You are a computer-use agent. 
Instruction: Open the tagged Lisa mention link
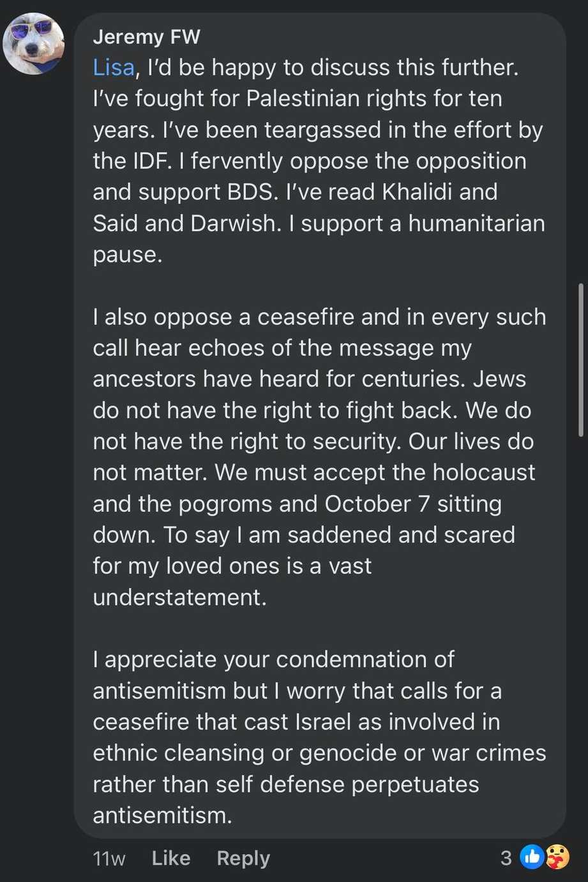[114, 68]
